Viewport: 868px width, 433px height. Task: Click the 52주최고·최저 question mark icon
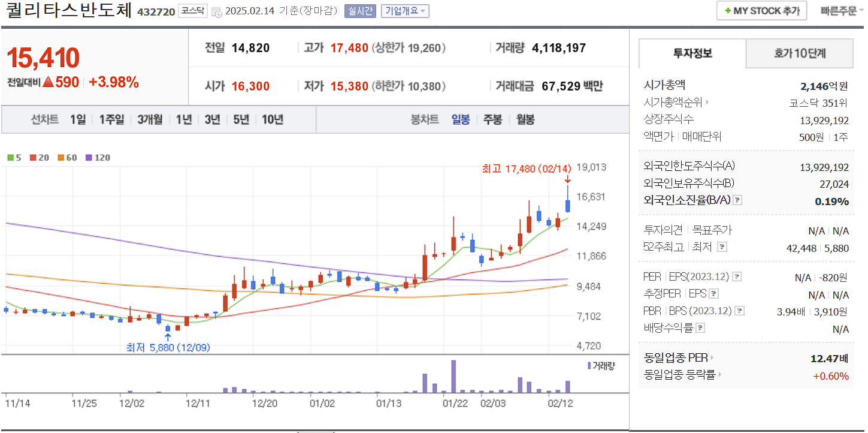723,246
